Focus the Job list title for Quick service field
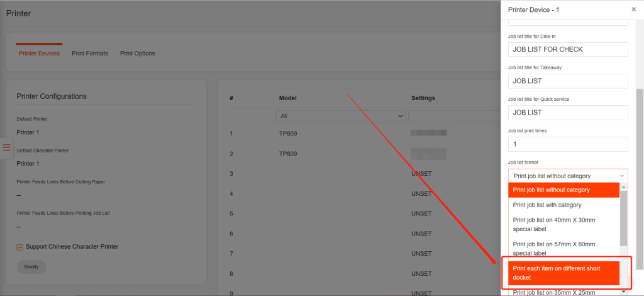 coord(568,112)
